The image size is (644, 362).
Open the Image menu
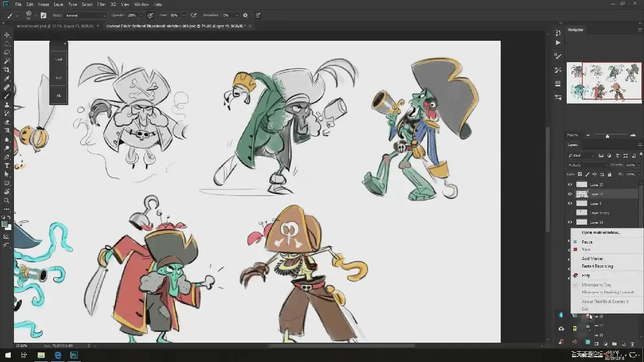click(43, 4)
